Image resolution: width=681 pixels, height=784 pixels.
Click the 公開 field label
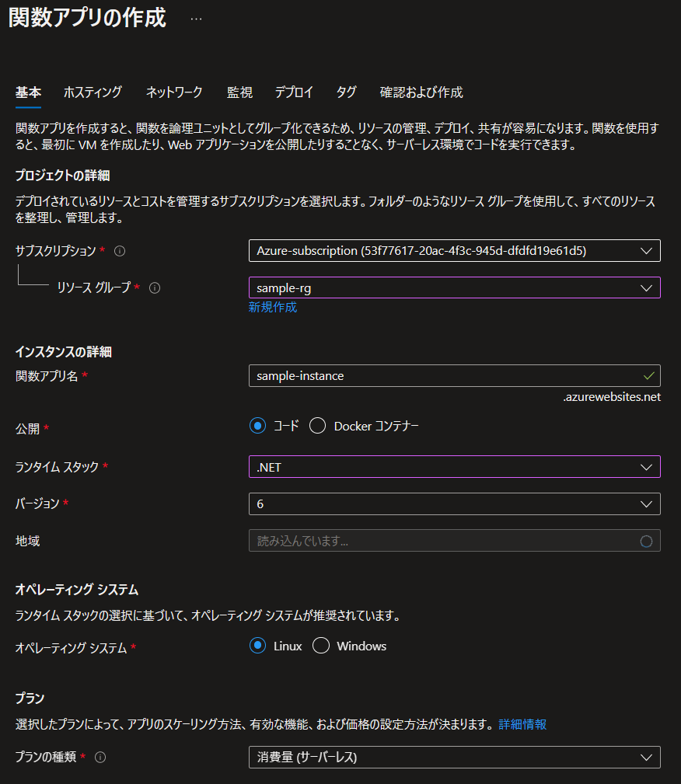tap(27, 429)
